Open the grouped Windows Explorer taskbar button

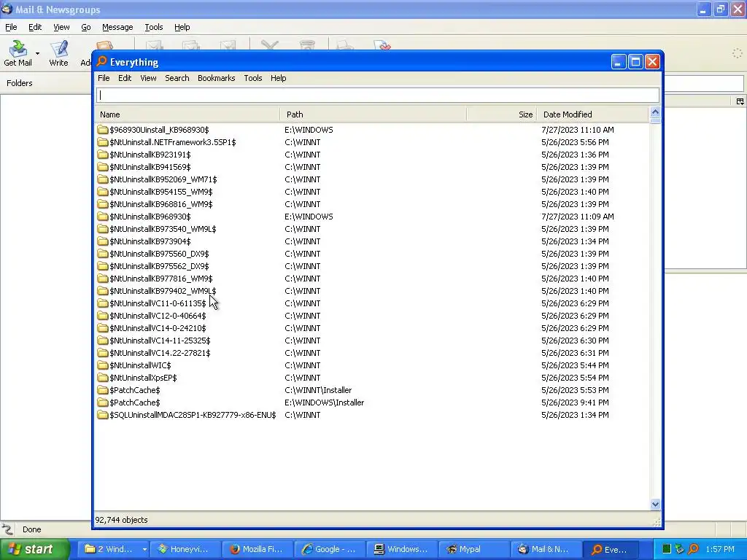tap(113, 549)
